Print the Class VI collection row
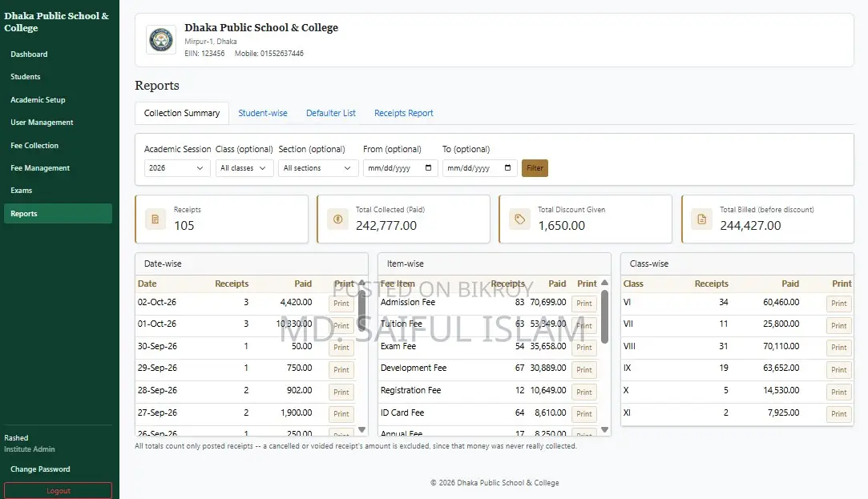The height and width of the screenshot is (499, 868). (838, 303)
